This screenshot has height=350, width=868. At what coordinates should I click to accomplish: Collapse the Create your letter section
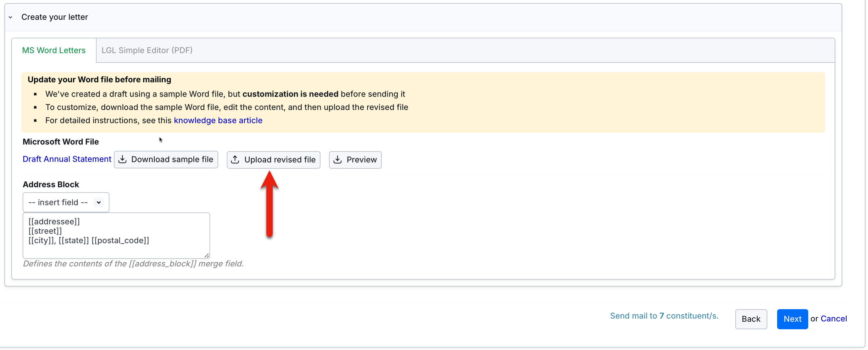[x=10, y=17]
